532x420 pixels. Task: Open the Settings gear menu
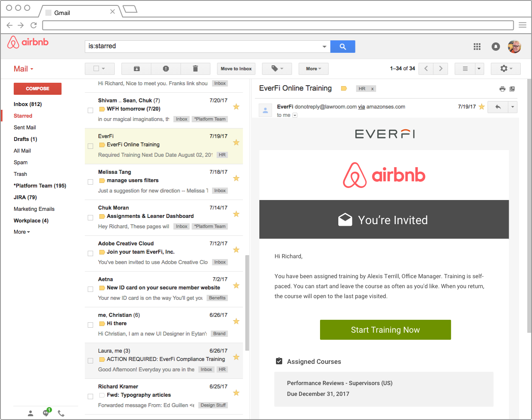[506, 69]
